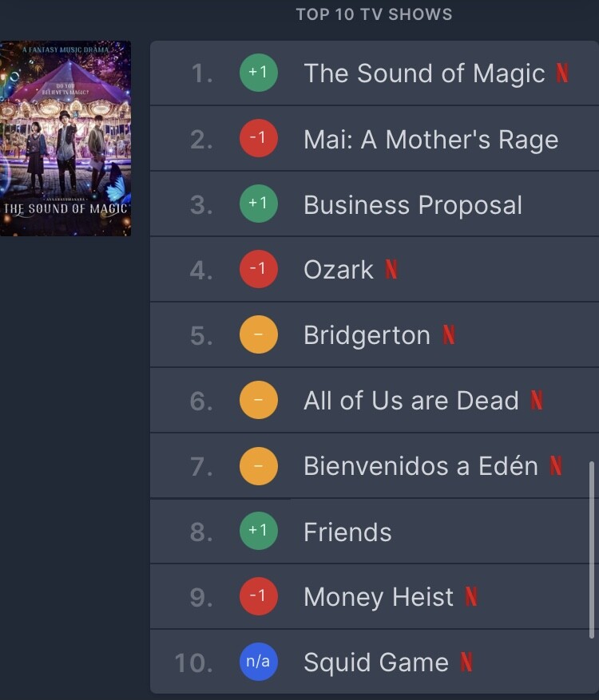
Task: Click the Netflix icon beside Squid Game
Action: pyautogui.click(x=466, y=662)
